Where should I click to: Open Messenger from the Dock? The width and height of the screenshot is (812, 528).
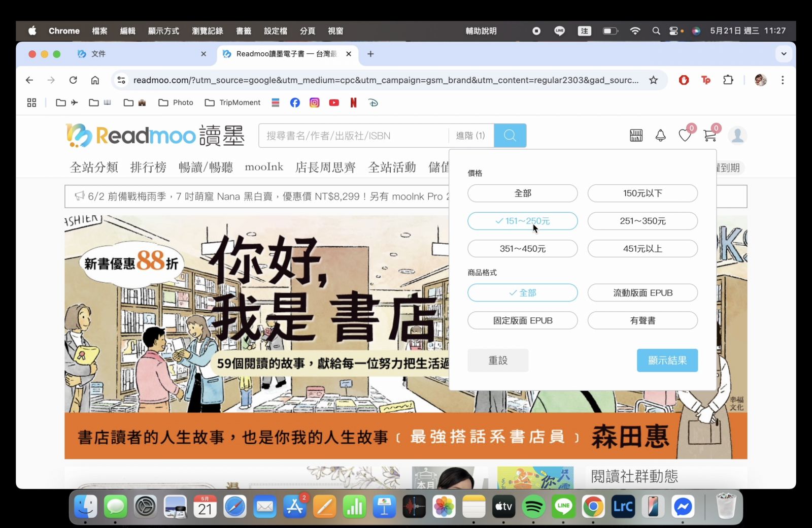click(683, 507)
